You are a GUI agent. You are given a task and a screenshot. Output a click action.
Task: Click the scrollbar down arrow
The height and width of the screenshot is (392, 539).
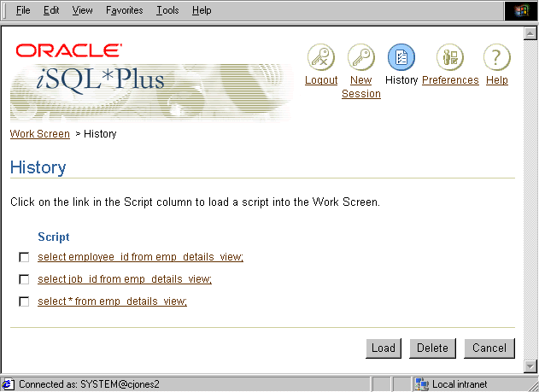pyautogui.click(x=530, y=366)
